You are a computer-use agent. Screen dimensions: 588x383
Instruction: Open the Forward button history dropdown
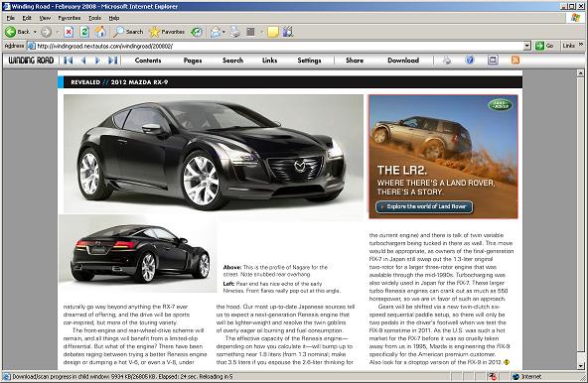(x=58, y=32)
